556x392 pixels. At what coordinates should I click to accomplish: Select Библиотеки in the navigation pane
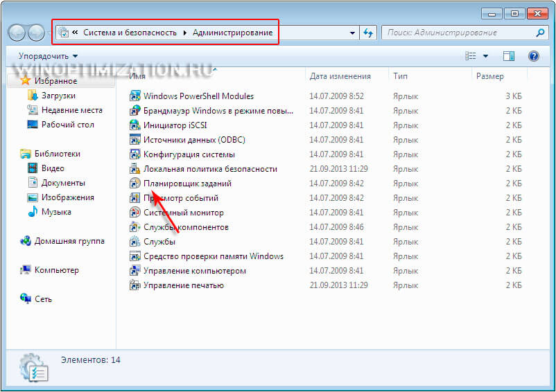click(x=58, y=154)
